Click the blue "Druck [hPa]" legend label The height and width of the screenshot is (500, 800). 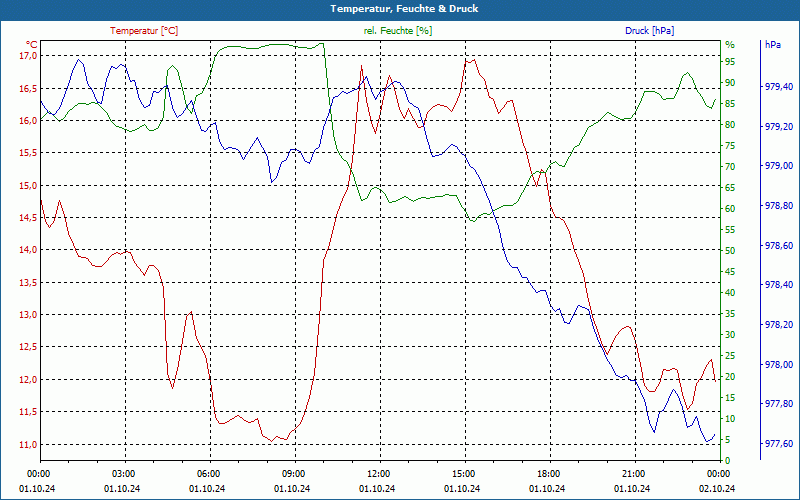(649, 31)
